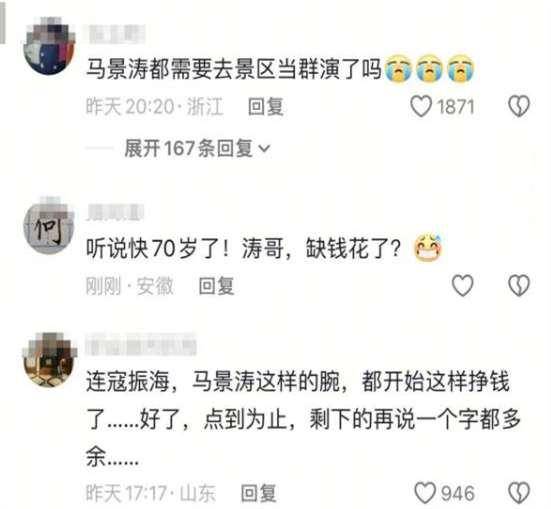Dislike the 马景涛 群演 comment
Viewport: 551px width, 509px height.
(x=519, y=106)
